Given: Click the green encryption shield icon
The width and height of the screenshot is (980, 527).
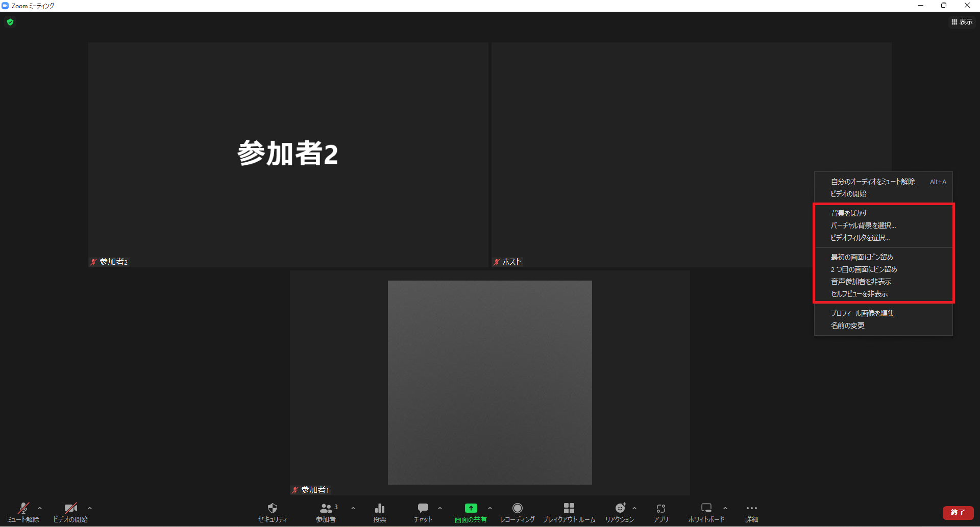Looking at the screenshot, I should click(10, 22).
